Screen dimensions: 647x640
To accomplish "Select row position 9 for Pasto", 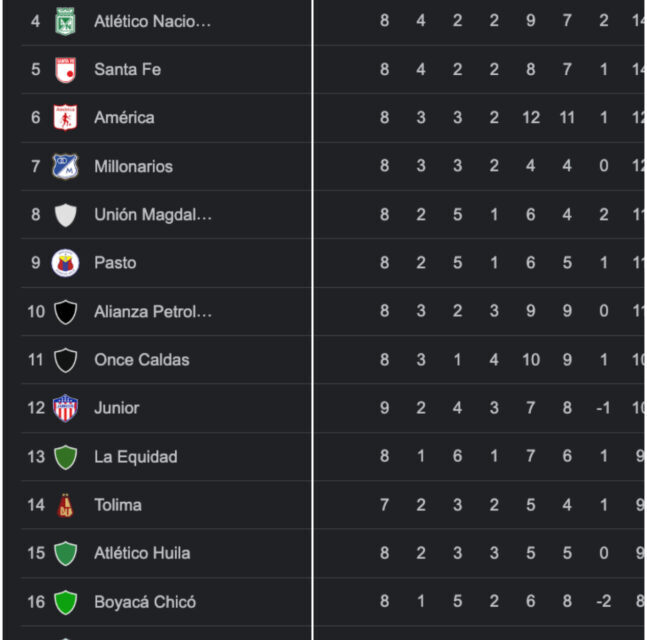I will (x=36, y=263).
